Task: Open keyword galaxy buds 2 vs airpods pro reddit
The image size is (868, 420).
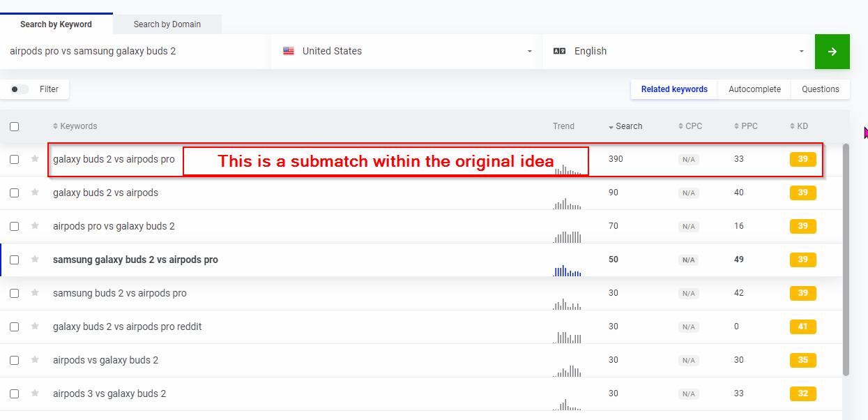Action: coord(128,327)
